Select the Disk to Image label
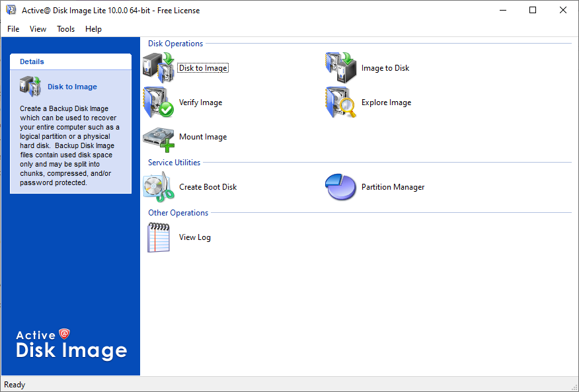579x392 pixels. click(203, 68)
